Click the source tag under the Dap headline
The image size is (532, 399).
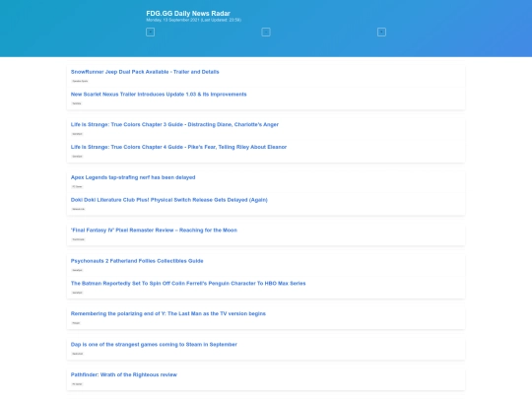[x=78, y=354]
